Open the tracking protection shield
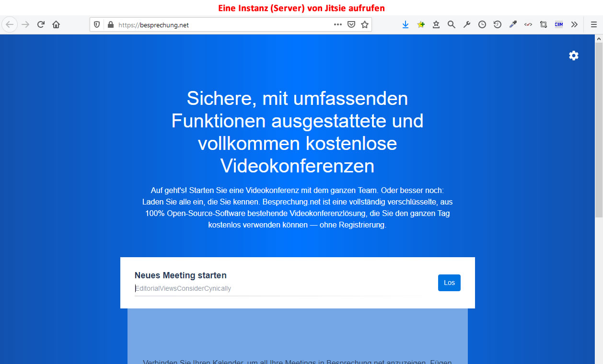This screenshot has height=364, width=603. pyautogui.click(x=97, y=24)
